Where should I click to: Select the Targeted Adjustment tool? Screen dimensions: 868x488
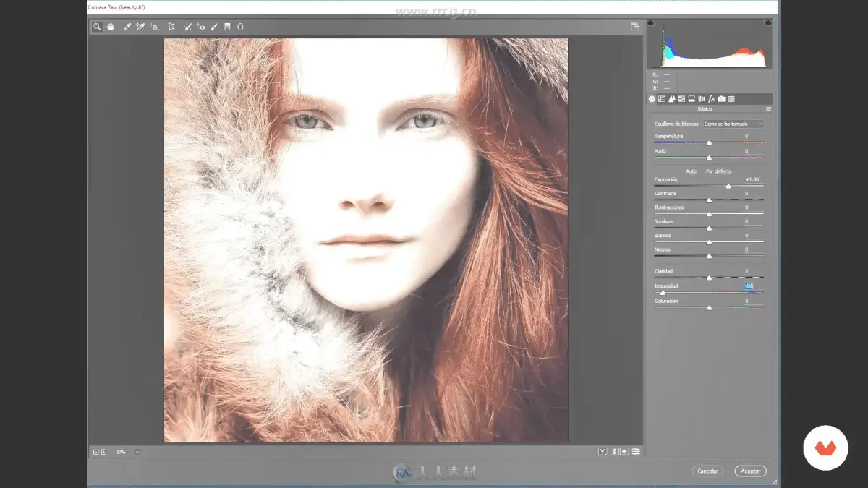pyautogui.click(x=154, y=27)
